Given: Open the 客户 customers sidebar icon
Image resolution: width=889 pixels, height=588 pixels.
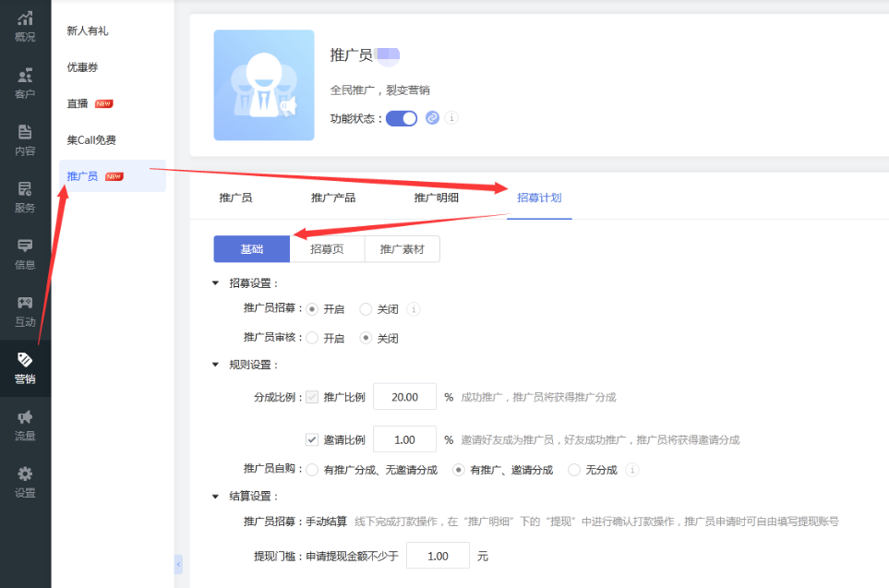Looking at the screenshot, I should coord(25,83).
